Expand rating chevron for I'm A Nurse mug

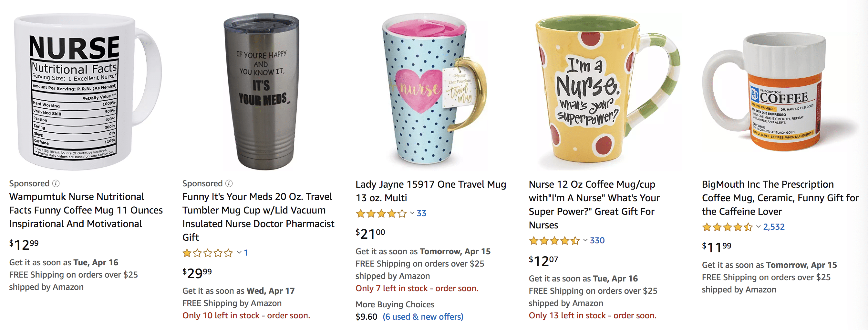[x=585, y=240]
